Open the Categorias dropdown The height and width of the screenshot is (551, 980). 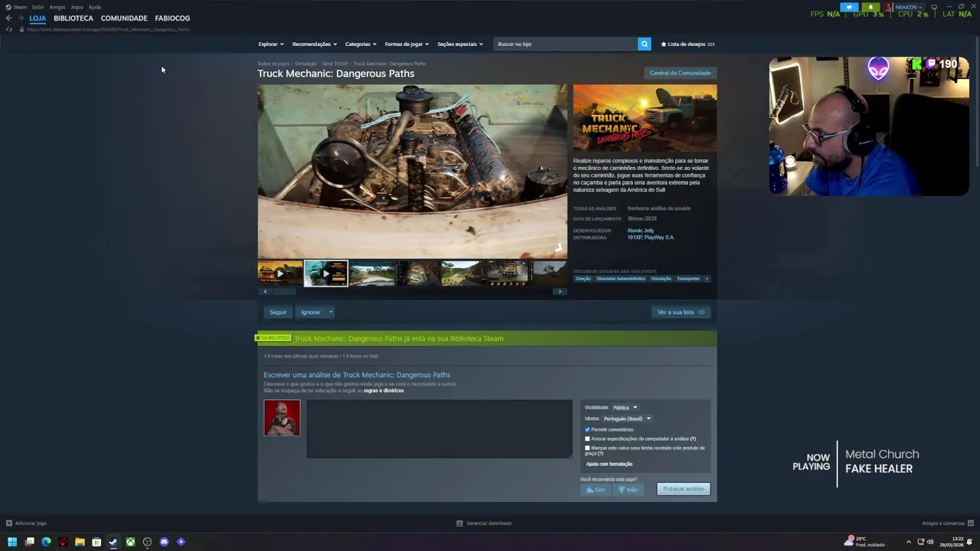point(361,44)
